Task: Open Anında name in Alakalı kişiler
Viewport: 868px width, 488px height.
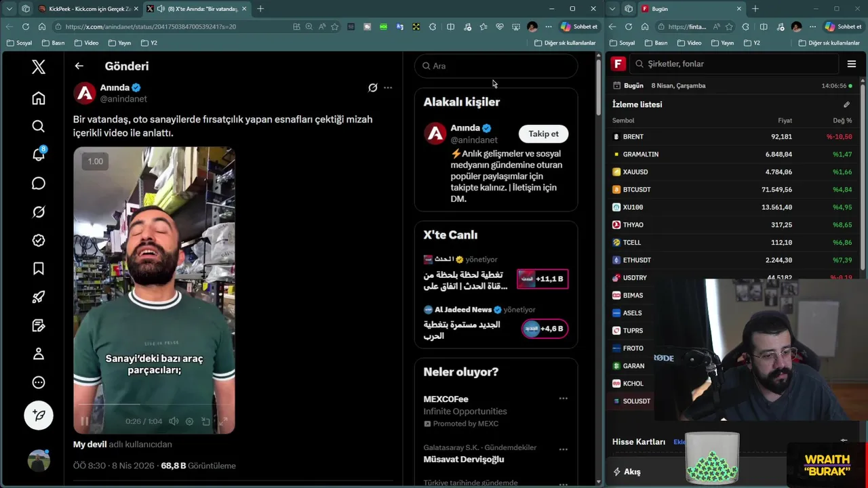Action: [465, 127]
